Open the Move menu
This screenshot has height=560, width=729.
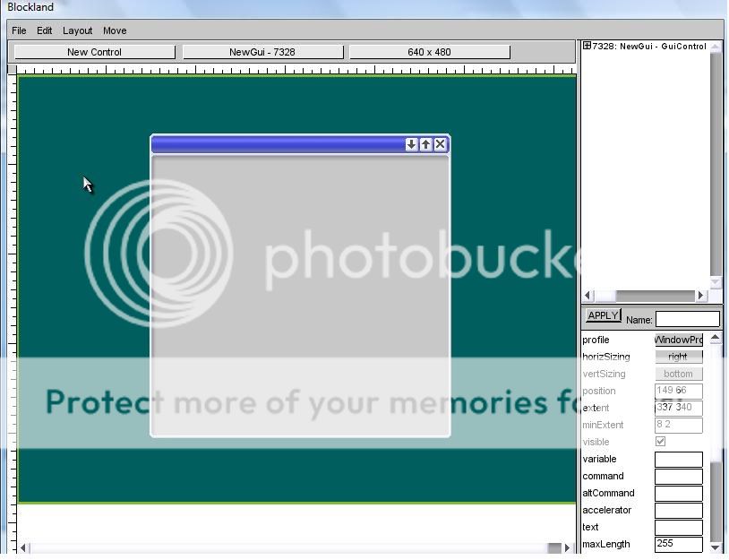pyautogui.click(x=115, y=30)
